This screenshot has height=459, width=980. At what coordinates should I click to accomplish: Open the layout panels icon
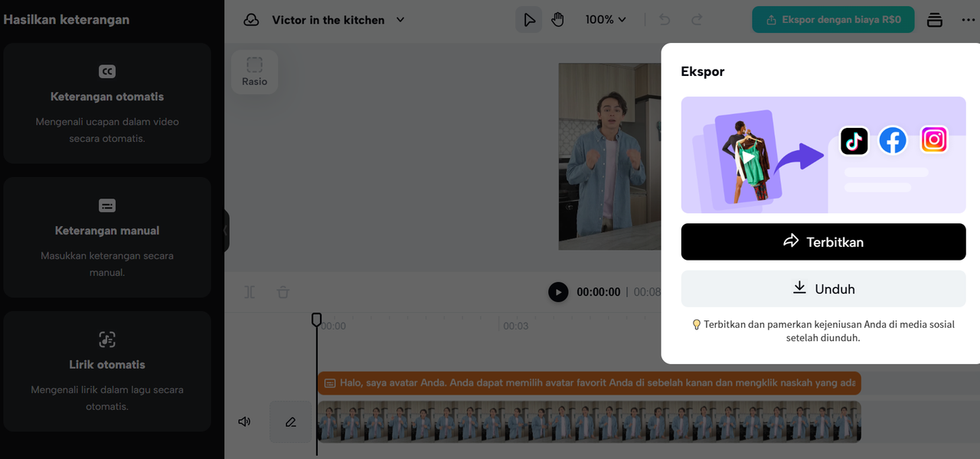click(934, 20)
